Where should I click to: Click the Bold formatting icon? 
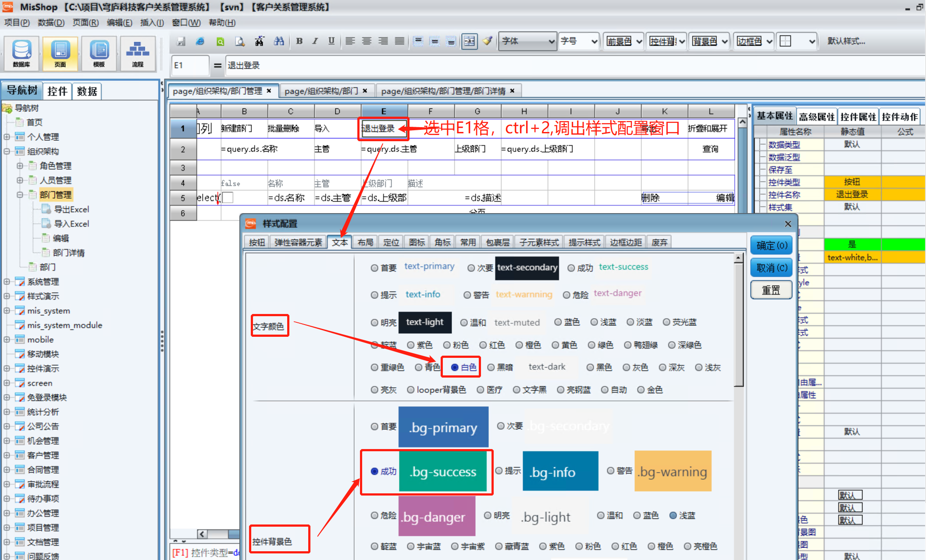point(299,41)
